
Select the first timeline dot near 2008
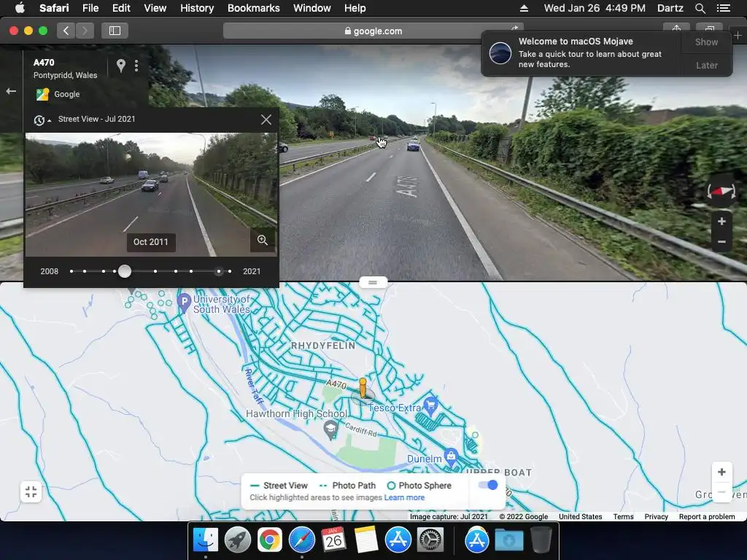(71, 271)
